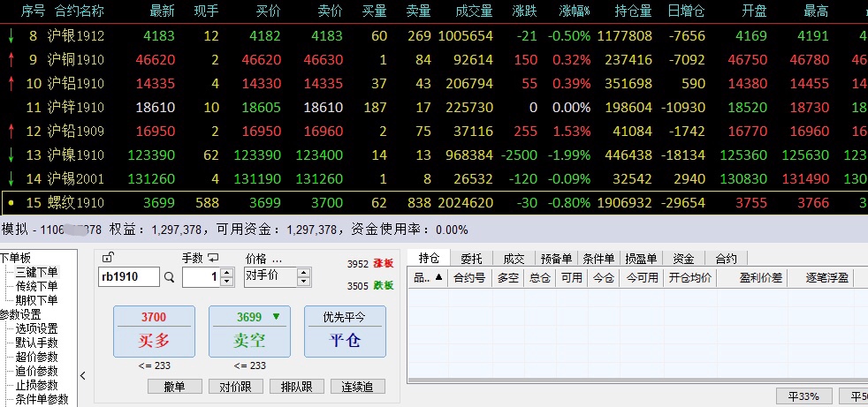The width and height of the screenshot is (868, 407).
Task: Open 追价参数 in the sidebar tree
Action: [36, 371]
